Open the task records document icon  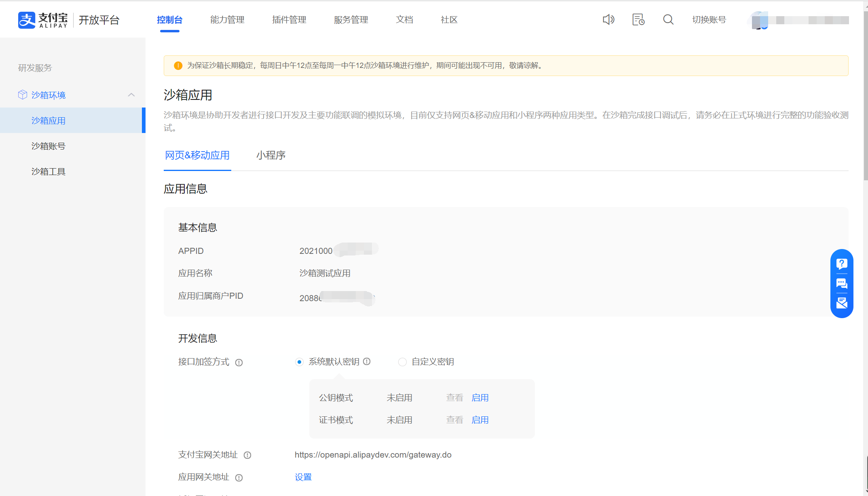638,19
